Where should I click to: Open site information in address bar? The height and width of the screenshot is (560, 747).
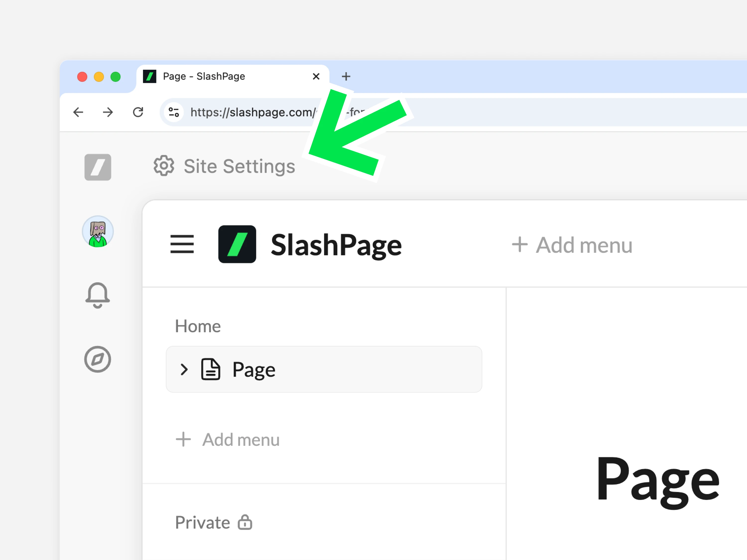(174, 112)
